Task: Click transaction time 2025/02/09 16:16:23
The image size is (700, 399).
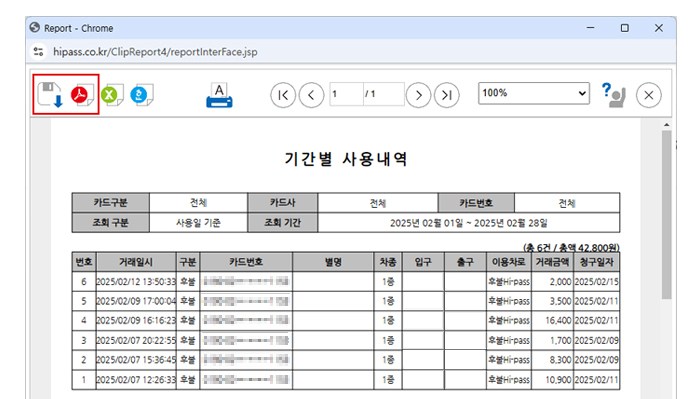Action: pyautogui.click(x=136, y=320)
